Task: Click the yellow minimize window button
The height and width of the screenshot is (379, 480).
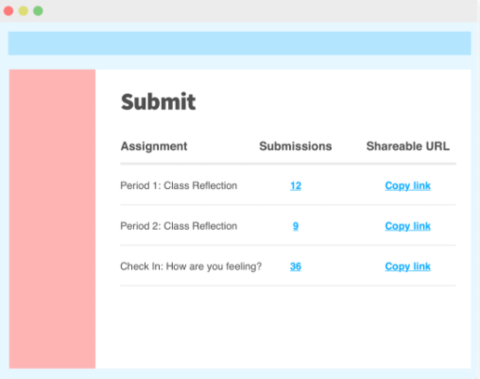Action: click(x=23, y=11)
